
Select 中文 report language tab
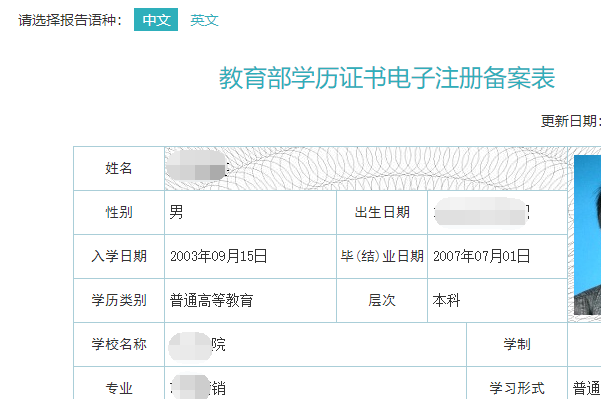(x=156, y=20)
